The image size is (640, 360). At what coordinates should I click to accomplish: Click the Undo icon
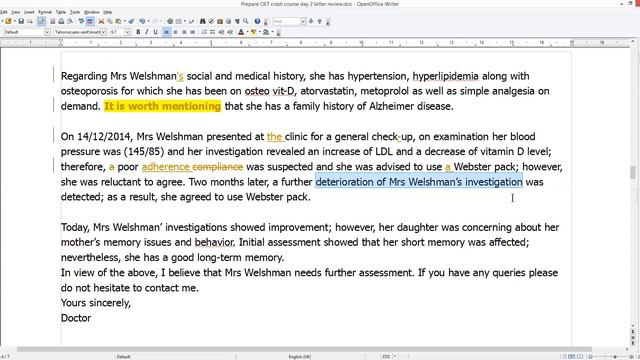pyautogui.click(x=142, y=21)
